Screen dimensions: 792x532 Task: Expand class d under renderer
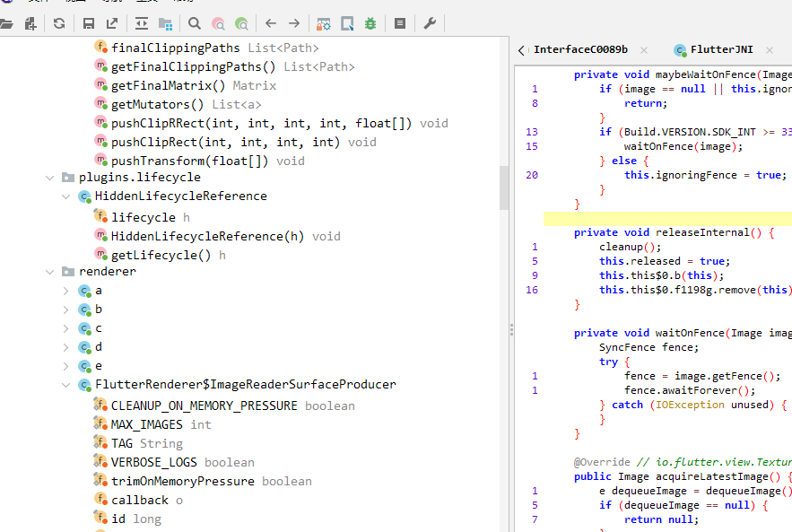pos(65,347)
